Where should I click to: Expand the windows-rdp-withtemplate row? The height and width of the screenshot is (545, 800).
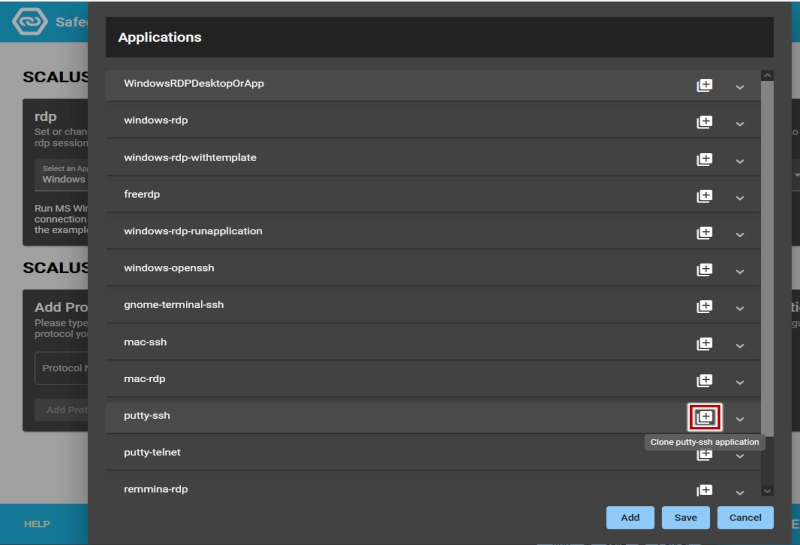tap(739, 161)
